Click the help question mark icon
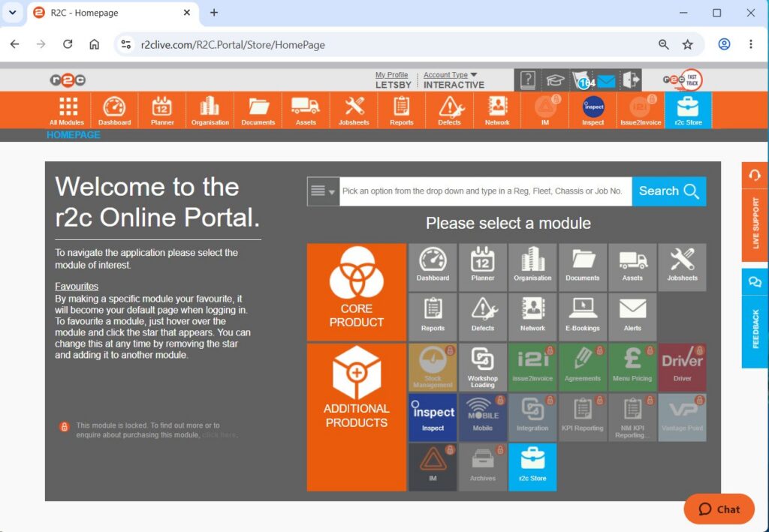This screenshot has width=769, height=532. 528,80
